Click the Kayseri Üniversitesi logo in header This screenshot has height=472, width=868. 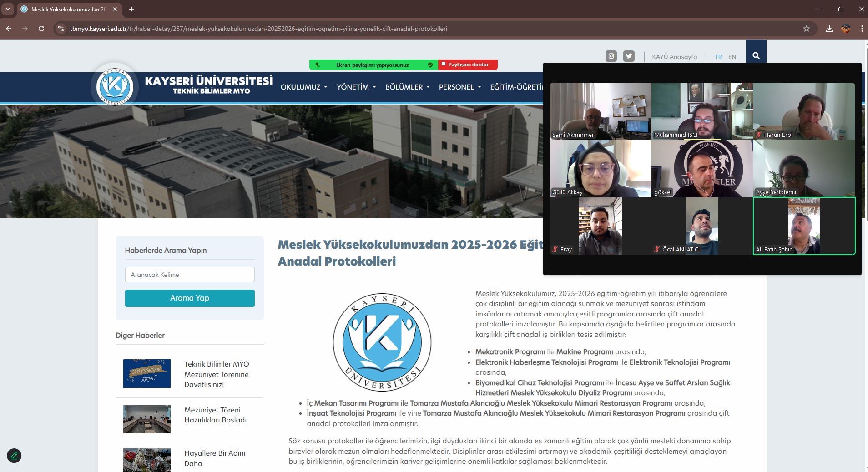[x=115, y=86]
